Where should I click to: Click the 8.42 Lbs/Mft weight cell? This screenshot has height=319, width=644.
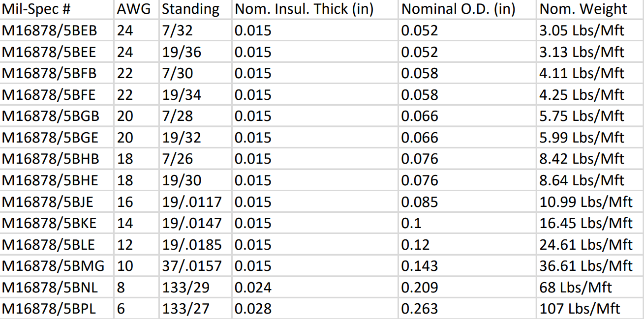coord(590,159)
